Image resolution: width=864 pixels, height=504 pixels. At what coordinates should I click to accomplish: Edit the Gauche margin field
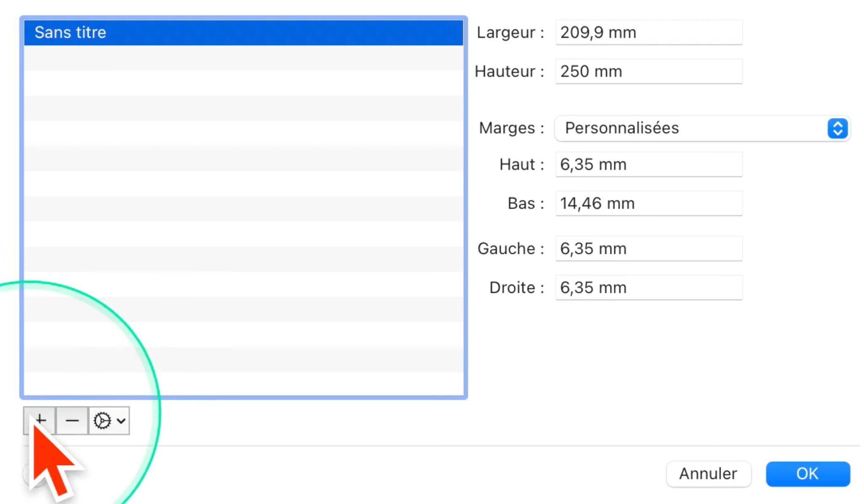point(649,248)
